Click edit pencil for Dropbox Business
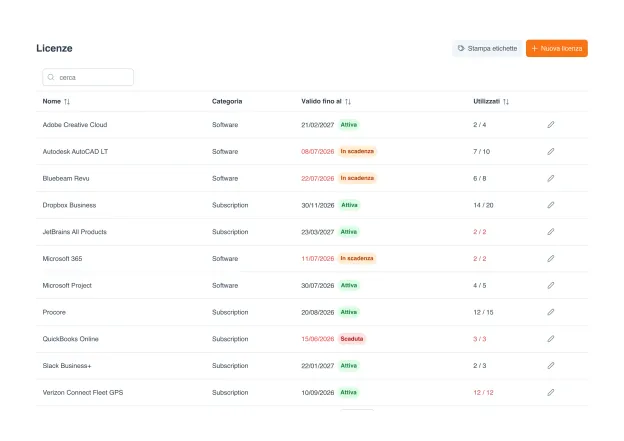 click(x=550, y=205)
